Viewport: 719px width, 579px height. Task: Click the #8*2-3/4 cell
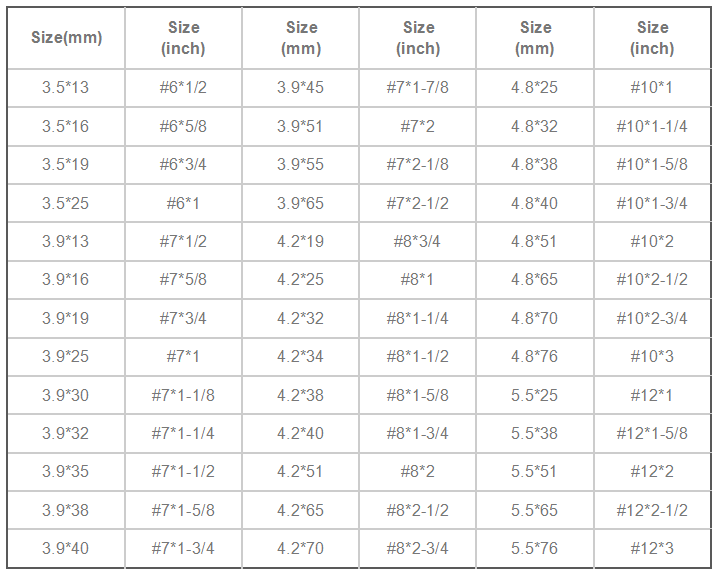pyautogui.click(x=417, y=548)
